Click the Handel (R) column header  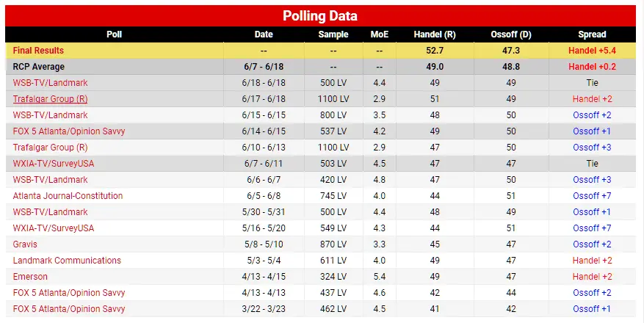click(x=435, y=35)
